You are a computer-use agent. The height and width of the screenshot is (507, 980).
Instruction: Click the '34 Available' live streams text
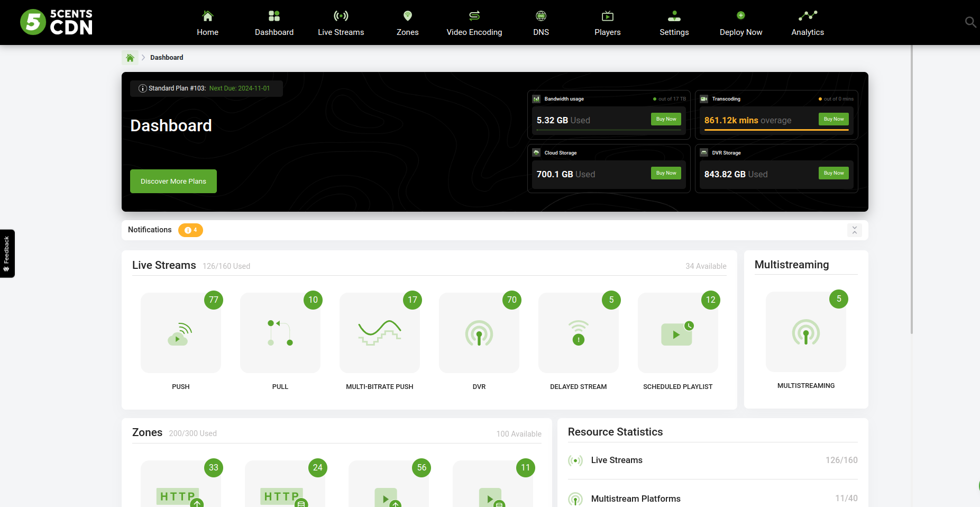[x=706, y=266]
